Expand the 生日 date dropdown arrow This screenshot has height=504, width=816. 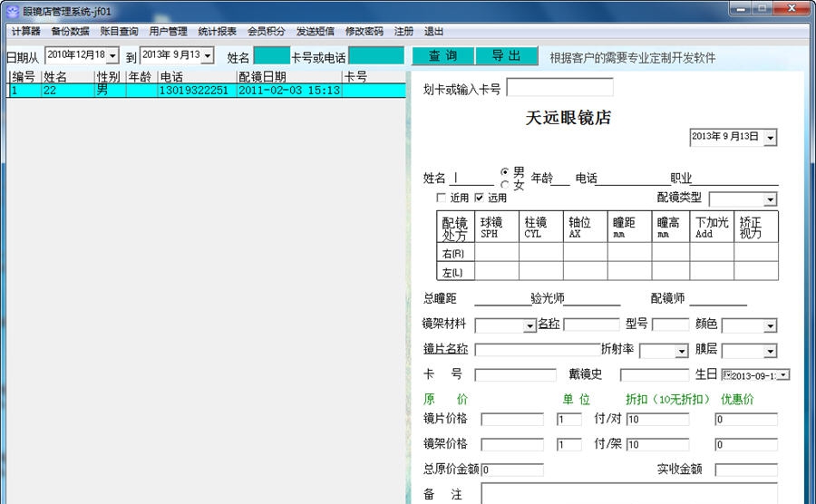[783, 375]
